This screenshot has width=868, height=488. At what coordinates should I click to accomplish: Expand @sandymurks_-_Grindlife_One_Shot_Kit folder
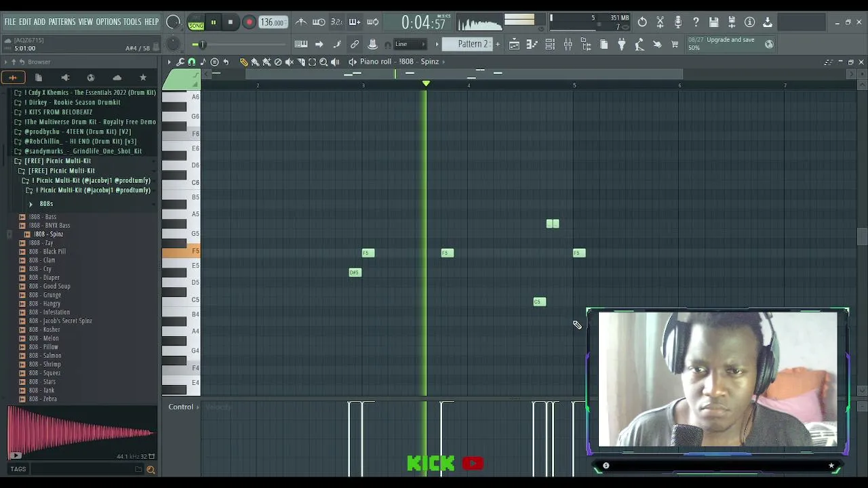point(83,151)
